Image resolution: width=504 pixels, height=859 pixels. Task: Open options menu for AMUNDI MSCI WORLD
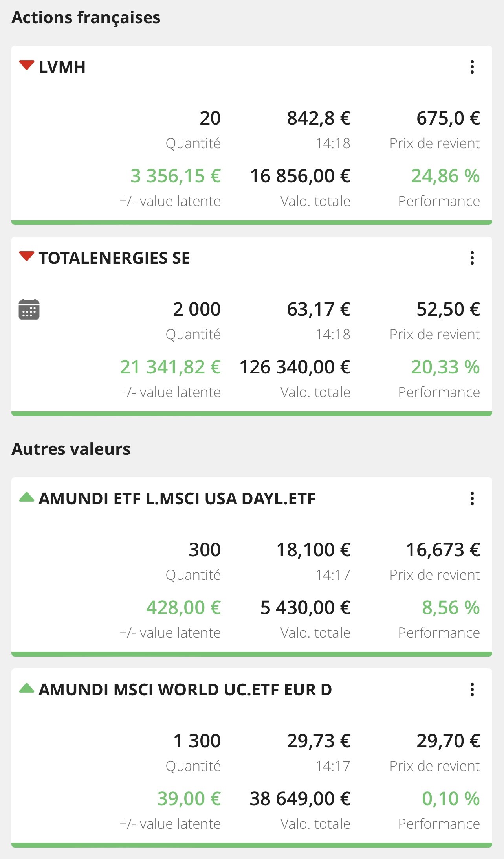472,690
